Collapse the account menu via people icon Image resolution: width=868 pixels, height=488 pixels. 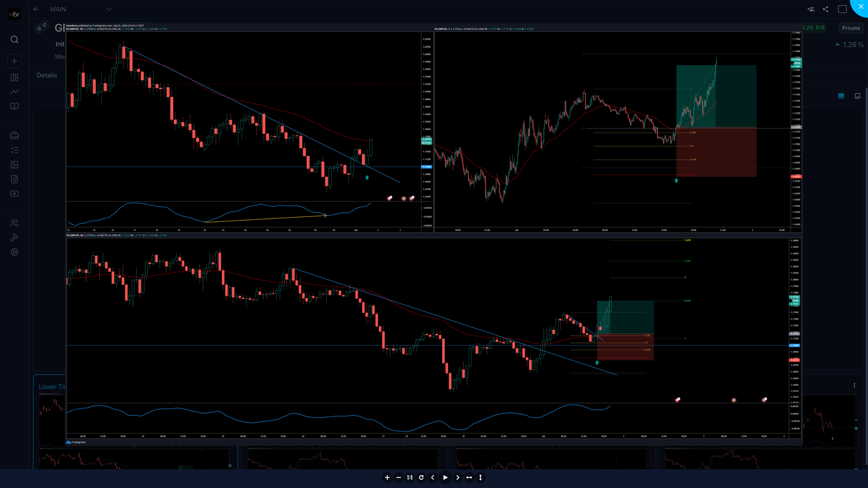click(x=14, y=222)
